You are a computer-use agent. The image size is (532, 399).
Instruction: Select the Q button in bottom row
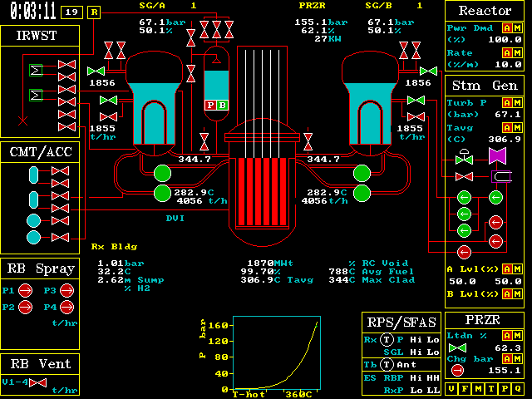518,388
